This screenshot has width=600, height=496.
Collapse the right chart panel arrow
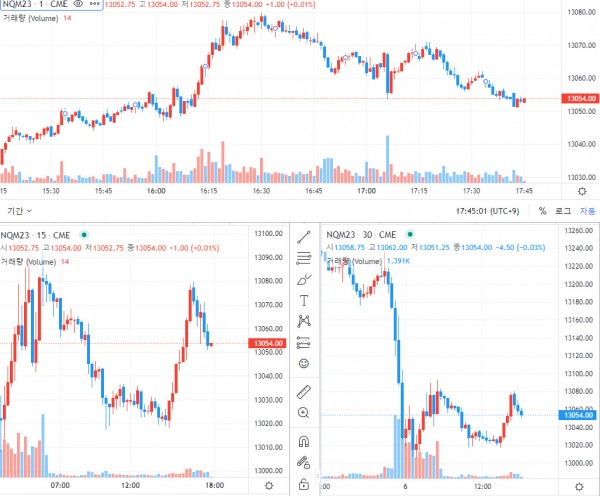[318, 476]
